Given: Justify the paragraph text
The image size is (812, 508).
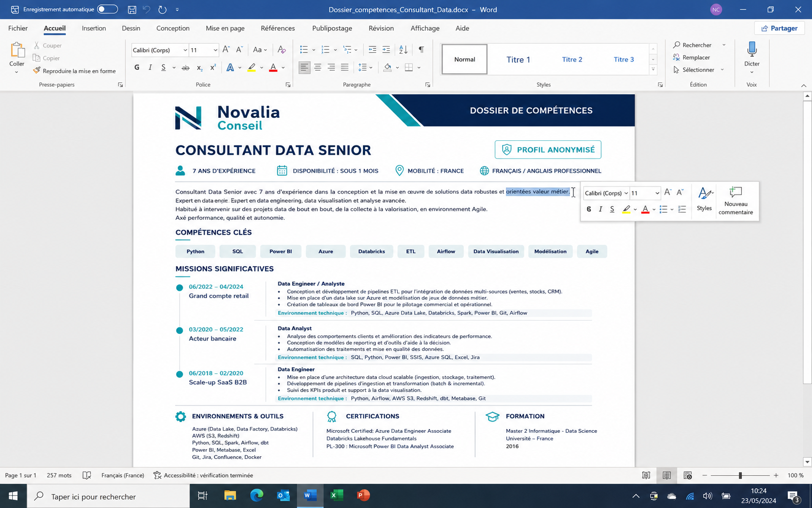Looking at the screenshot, I should click(x=345, y=67).
